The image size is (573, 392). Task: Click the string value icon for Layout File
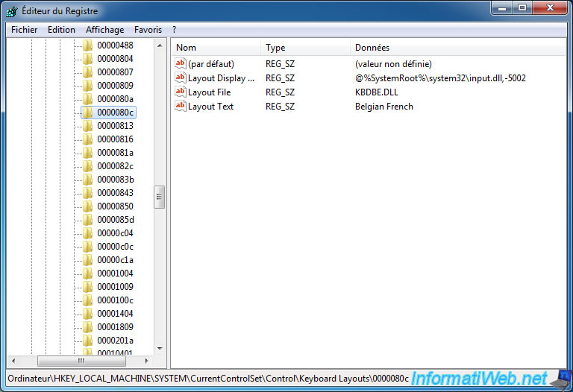(x=180, y=92)
